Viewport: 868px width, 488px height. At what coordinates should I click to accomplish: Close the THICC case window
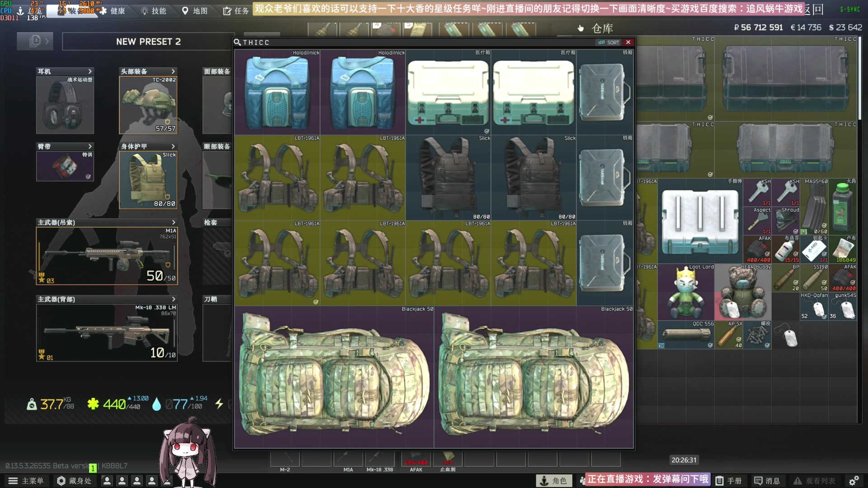pos(628,42)
